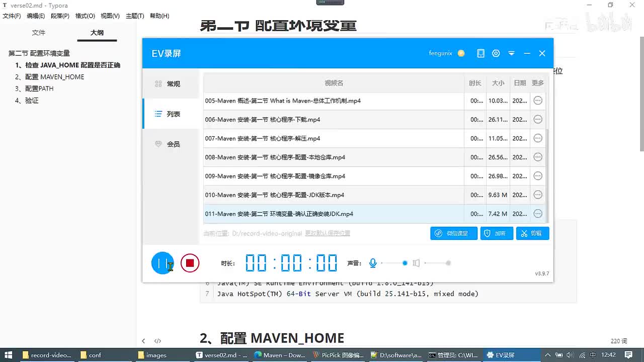Mute the microphone icon in EV录屏
Image resolution: width=644 pixels, height=362 pixels.
(373, 263)
